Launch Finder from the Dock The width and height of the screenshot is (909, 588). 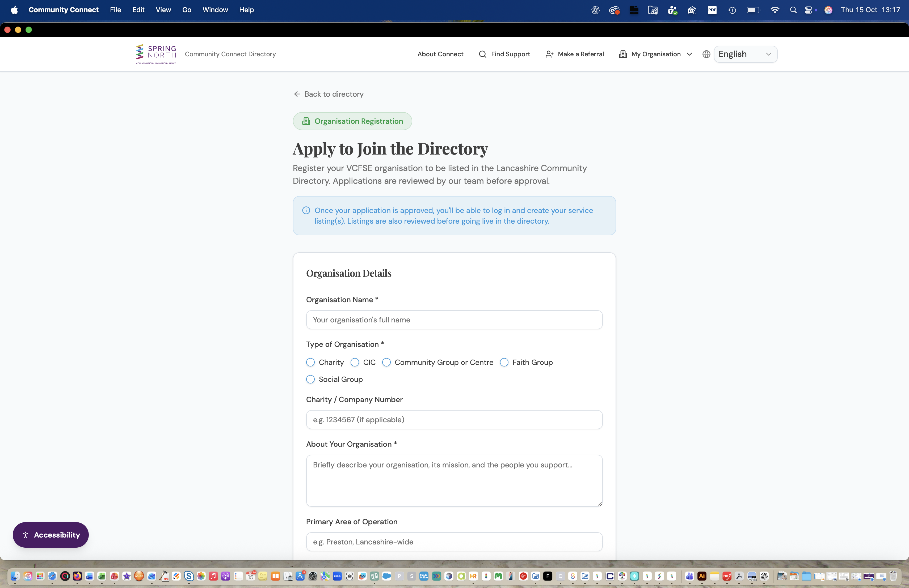tap(15, 576)
